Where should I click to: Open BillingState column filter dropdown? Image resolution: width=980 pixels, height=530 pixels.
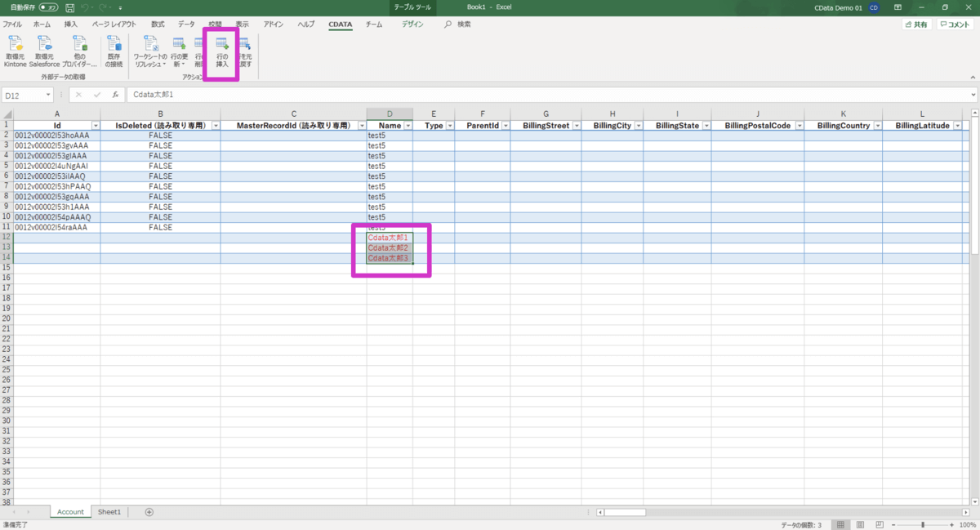pyautogui.click(x=706, y=126)
